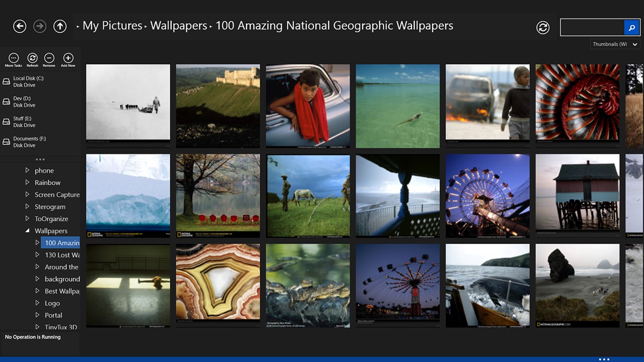Click the magnifier search icon
Screen dimensions: 644x362
632,27
